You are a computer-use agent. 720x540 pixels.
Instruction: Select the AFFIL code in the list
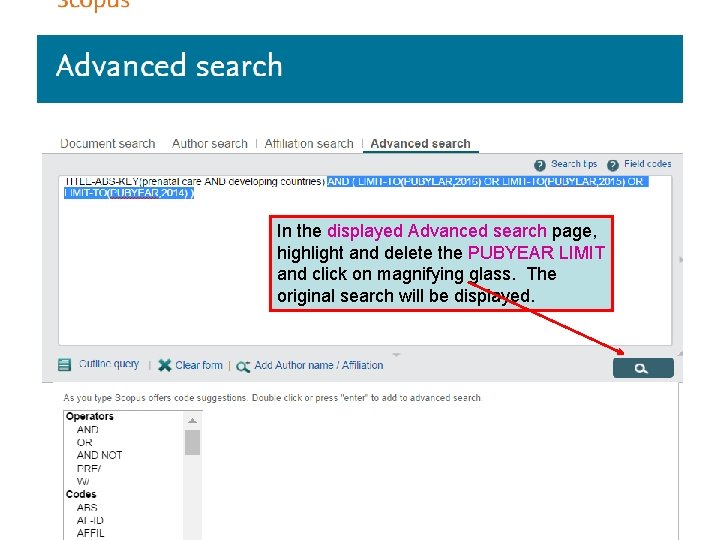point(90,533)
